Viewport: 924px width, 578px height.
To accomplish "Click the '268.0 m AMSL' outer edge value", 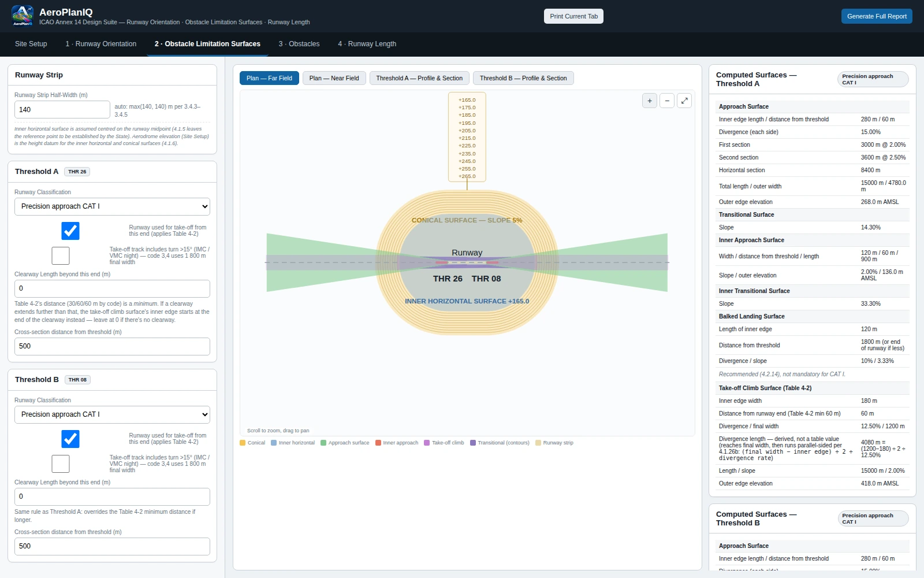I will (x=880, y=202).
